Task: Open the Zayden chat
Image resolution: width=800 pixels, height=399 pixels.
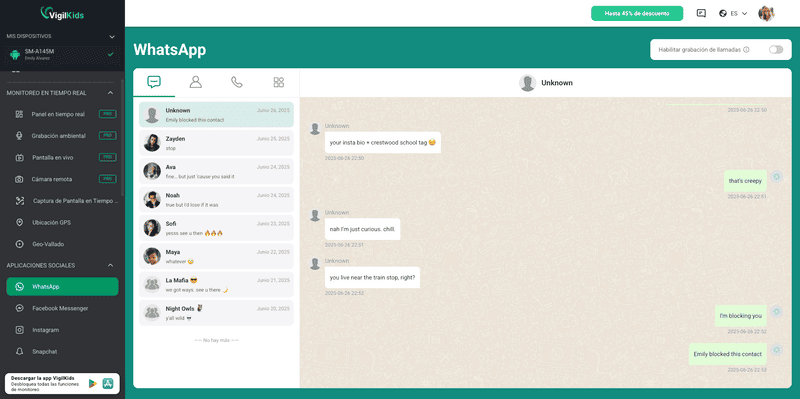Action: click(x=216, y=143)
